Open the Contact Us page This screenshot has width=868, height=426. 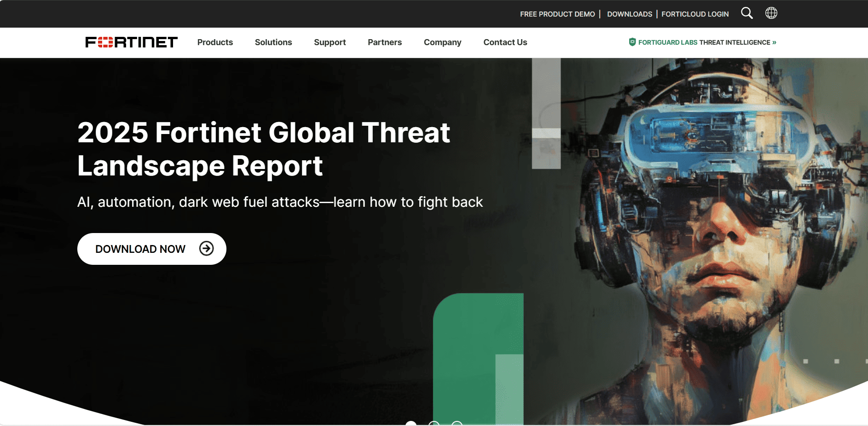click(x=505, y=42)
